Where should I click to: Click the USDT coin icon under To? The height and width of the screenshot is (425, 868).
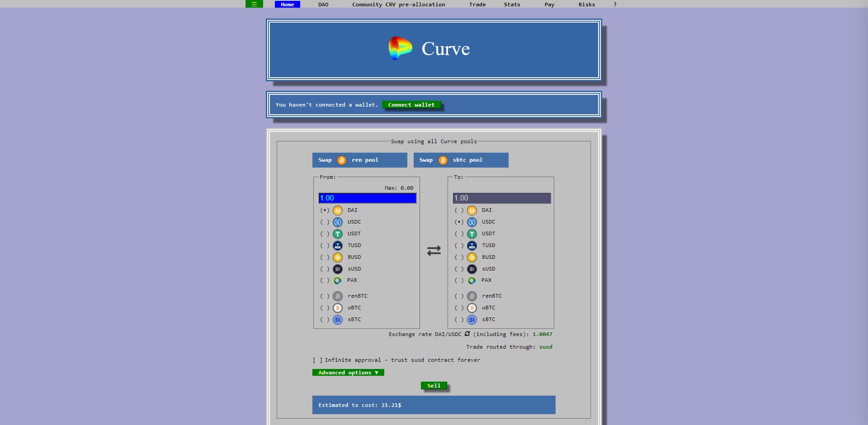tap(472, 234)
